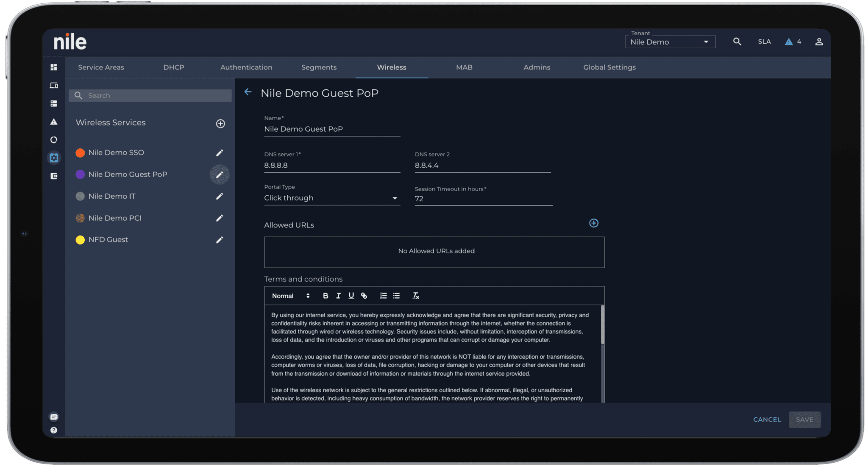This screenshot has height=466, width=868.
Task: Add a new wireless service
Action: [x=220, y=124]
